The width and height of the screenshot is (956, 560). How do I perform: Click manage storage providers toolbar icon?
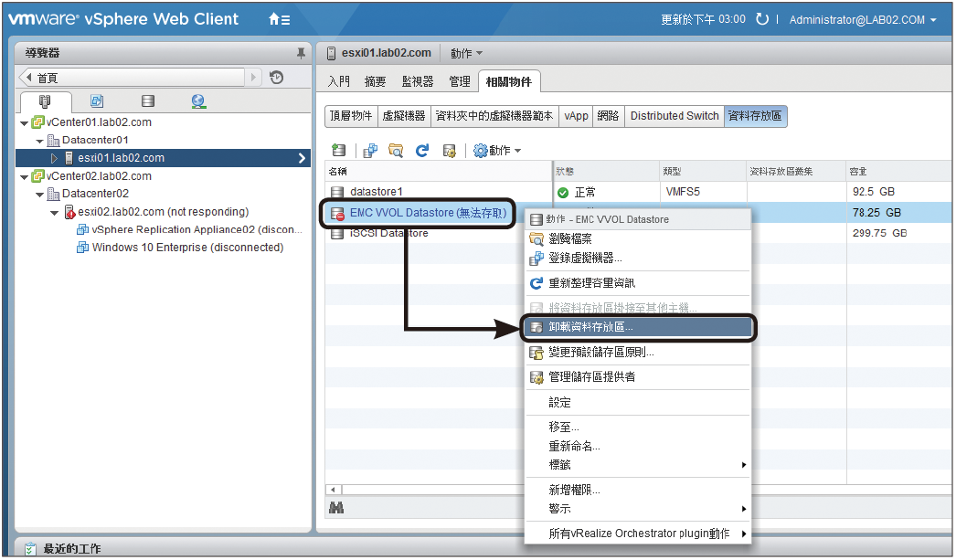(x=450, y=151)
